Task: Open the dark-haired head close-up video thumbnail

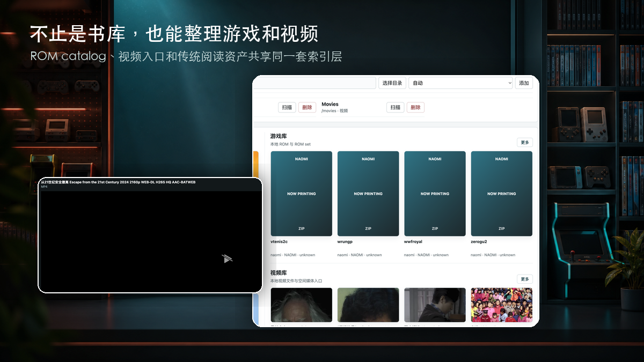Action: point(368,305)
